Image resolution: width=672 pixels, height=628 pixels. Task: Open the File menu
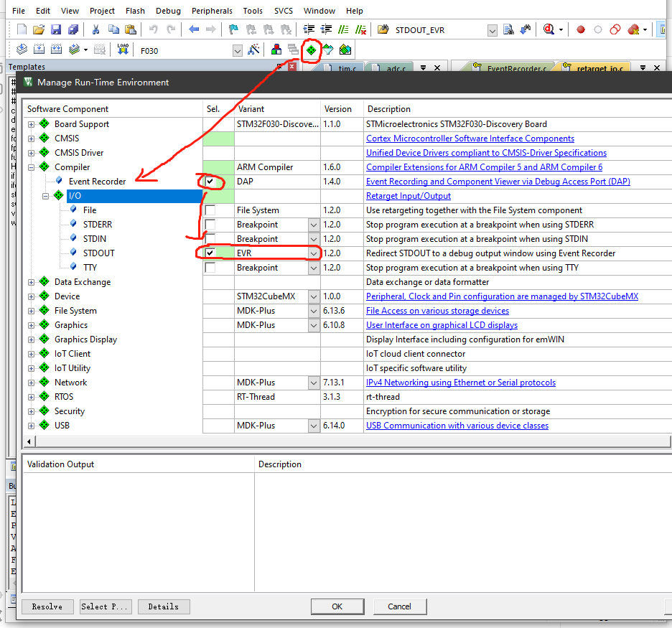19,11
